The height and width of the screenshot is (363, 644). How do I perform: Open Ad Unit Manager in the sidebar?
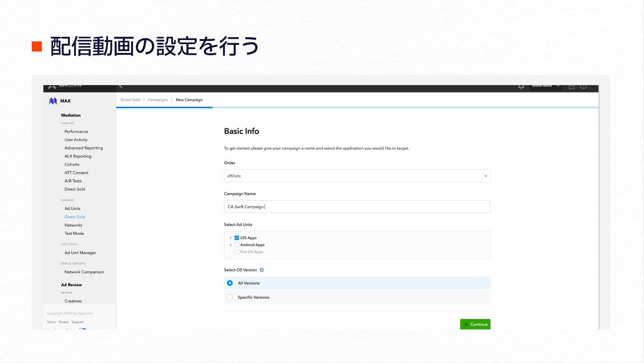(80, 253)
